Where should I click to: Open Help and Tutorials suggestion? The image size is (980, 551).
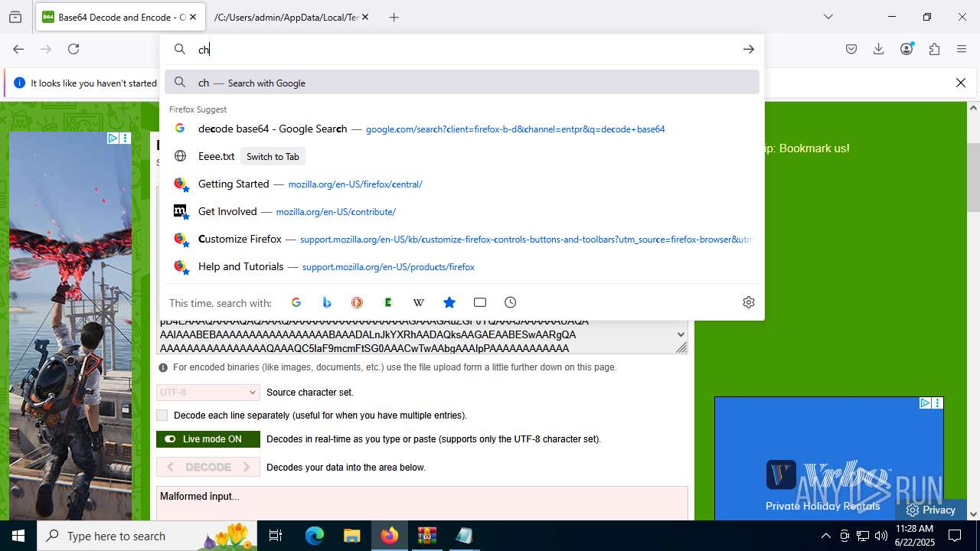[x=462, y=266]
